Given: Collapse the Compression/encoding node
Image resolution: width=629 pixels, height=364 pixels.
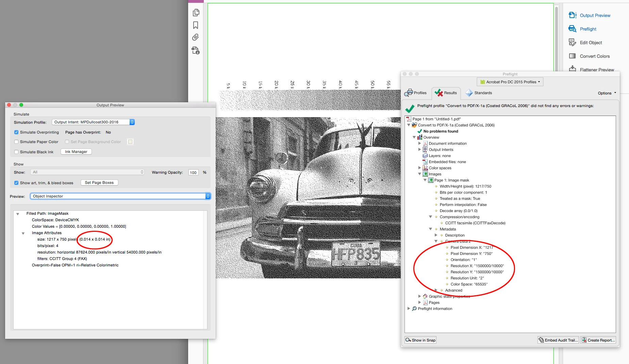Looking at the screenshot, I should click(x=430, y=217).
